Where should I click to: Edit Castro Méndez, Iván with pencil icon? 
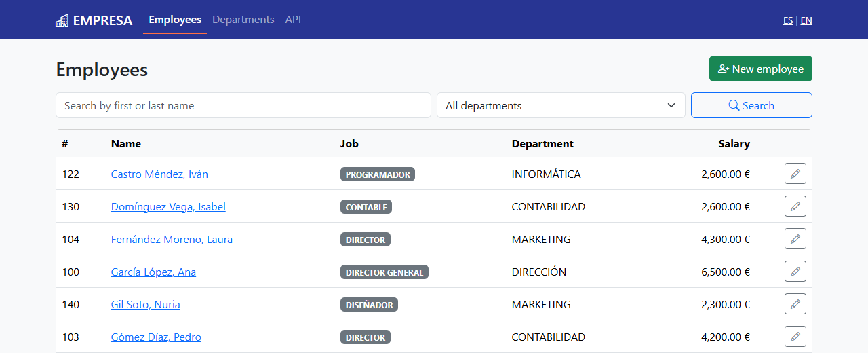[x=795, y=174]
